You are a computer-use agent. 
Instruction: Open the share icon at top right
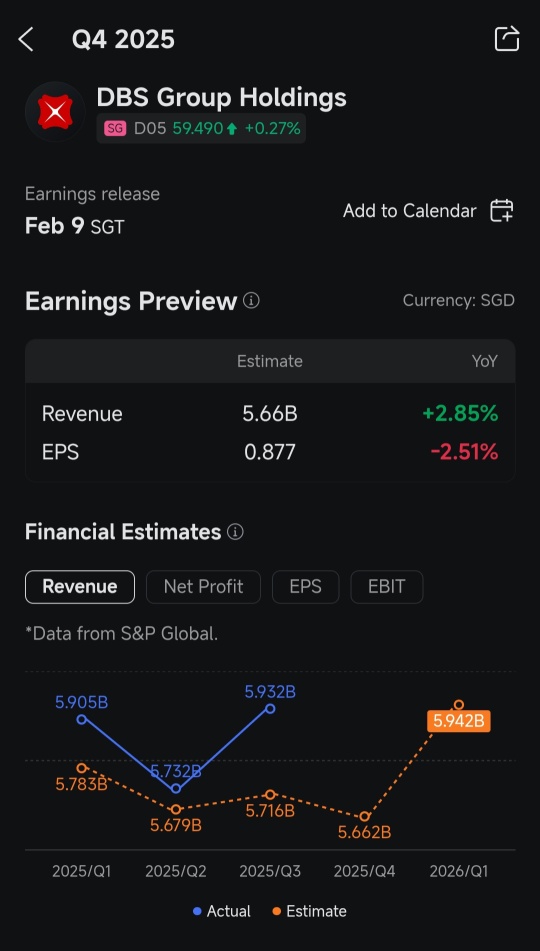point(507,39)
